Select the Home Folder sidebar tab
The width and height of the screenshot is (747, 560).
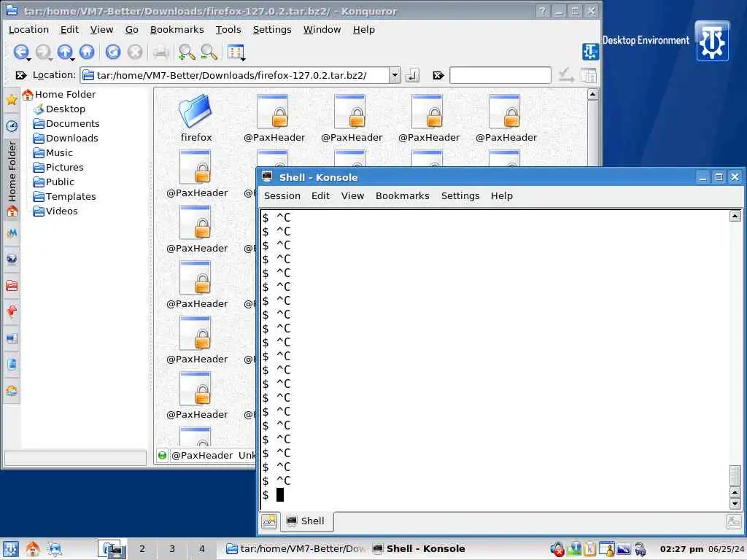(x=12, y=178)
